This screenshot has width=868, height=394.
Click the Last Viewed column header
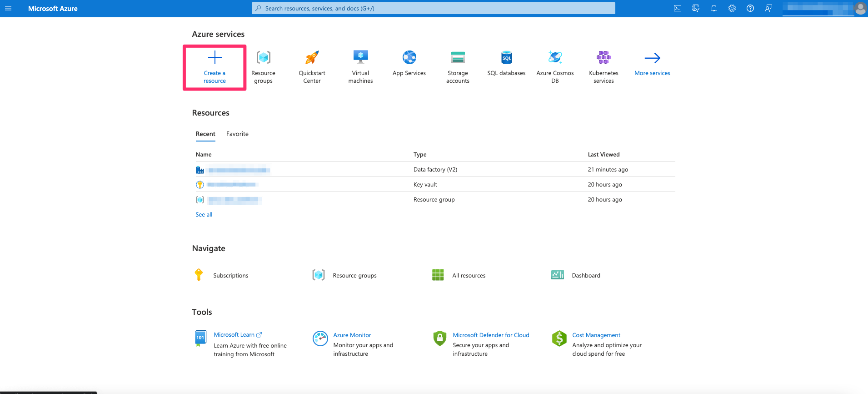tap(604, 155)
